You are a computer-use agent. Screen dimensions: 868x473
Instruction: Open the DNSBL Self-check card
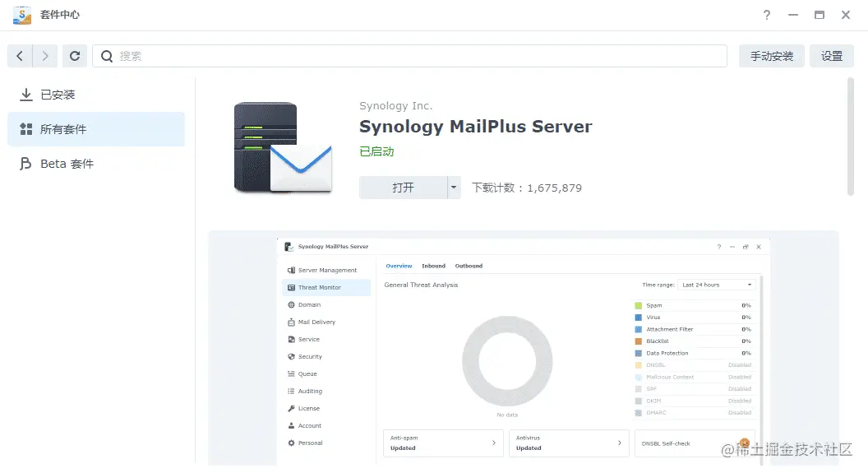(695, 443)
